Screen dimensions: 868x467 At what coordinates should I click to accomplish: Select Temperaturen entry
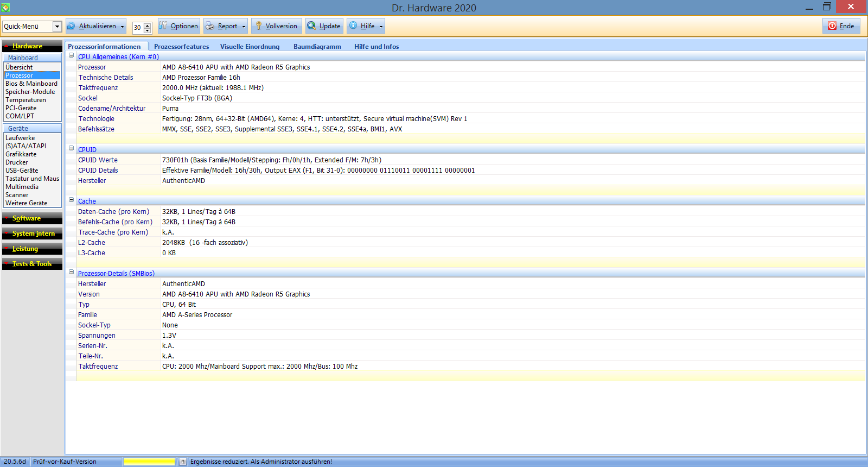[33, 100]
